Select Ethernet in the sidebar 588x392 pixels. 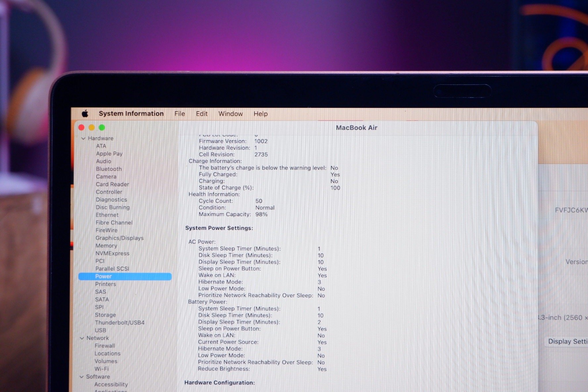point(107,215)
